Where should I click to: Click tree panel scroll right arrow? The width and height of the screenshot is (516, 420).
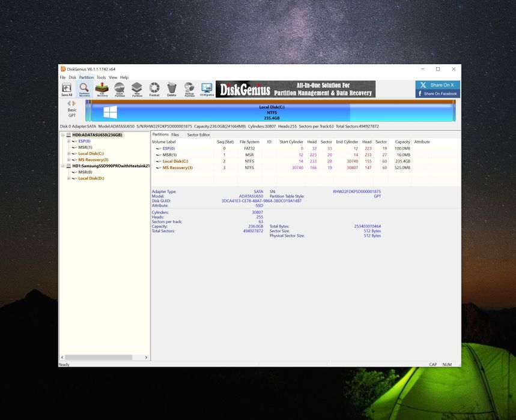(146, 357)
